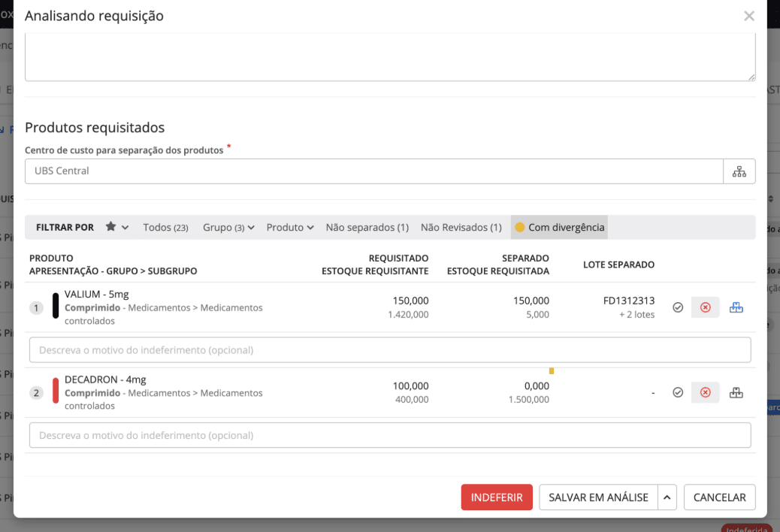
Task: Expand the Grupo (3) filter dropdown
Action: [x=228, y=227]
